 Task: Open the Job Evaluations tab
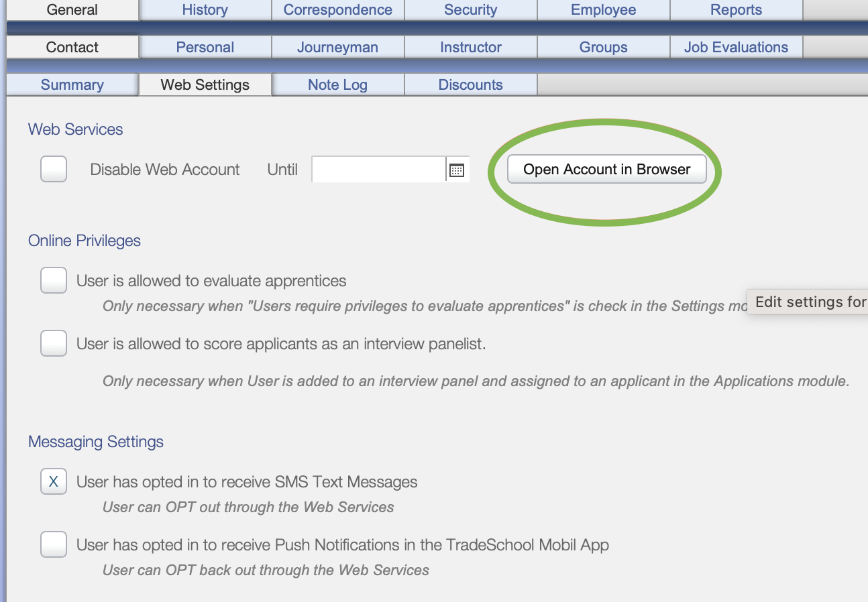[736, 47]
